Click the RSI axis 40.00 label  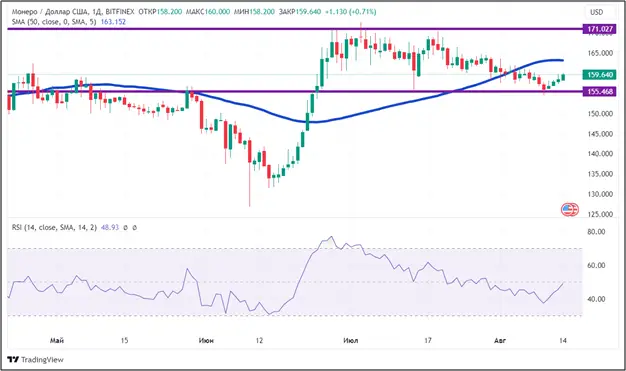tap(596, 299)
